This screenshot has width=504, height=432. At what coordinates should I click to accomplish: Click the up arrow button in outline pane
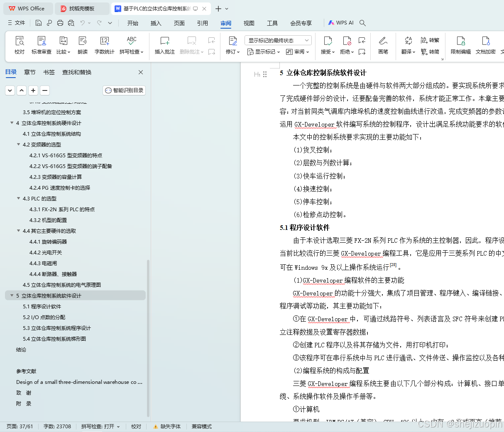(x=22, y=90)
